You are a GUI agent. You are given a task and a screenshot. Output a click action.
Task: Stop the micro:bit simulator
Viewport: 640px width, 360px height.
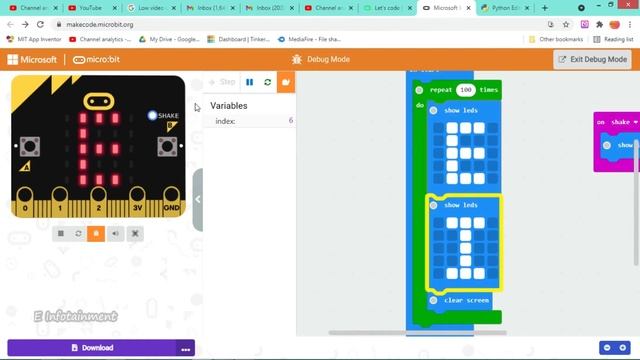coord(61,233)
